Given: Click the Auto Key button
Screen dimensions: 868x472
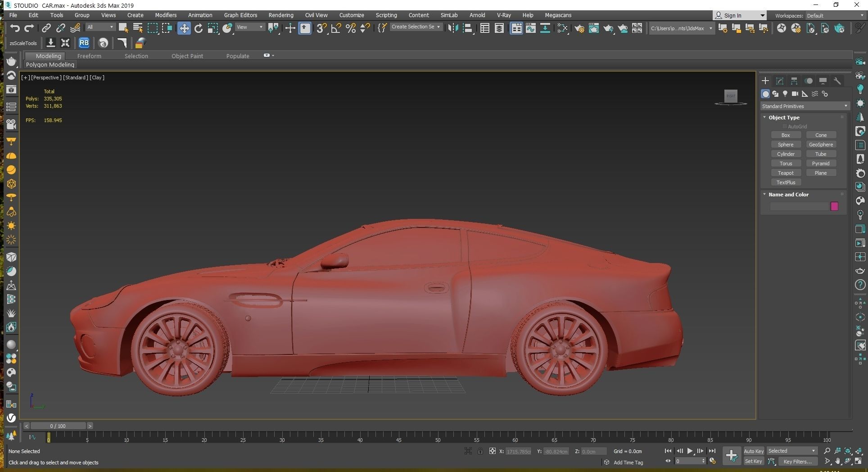Looking at the screenshot, I should pyautogui.click(x=753, y=451).
